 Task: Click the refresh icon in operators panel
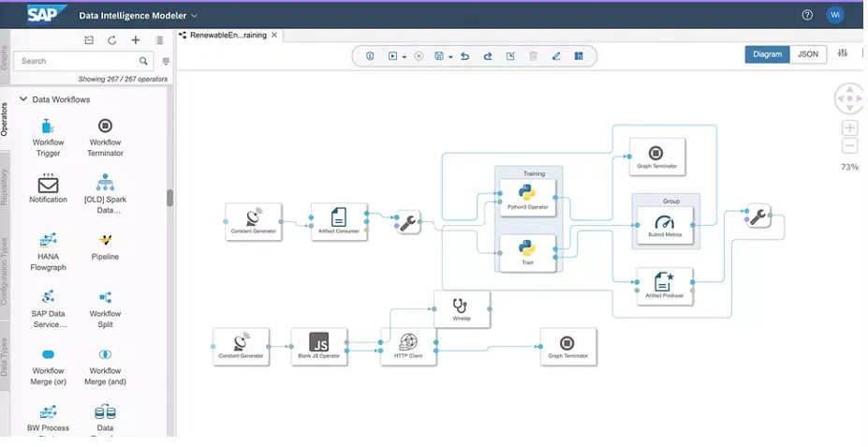coord(112,40)
